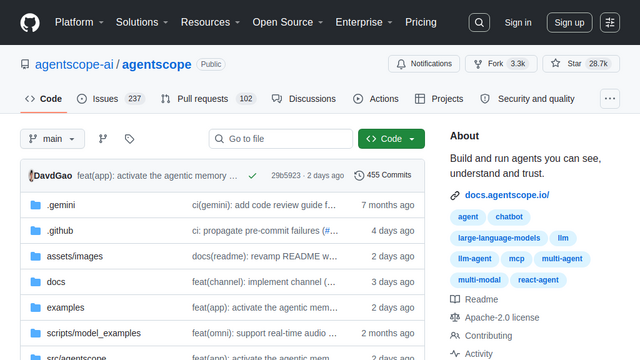Click the link chain icon beside docs.agentscope.io
This screenshot has width=640, height=360.
tap(455, 196)
